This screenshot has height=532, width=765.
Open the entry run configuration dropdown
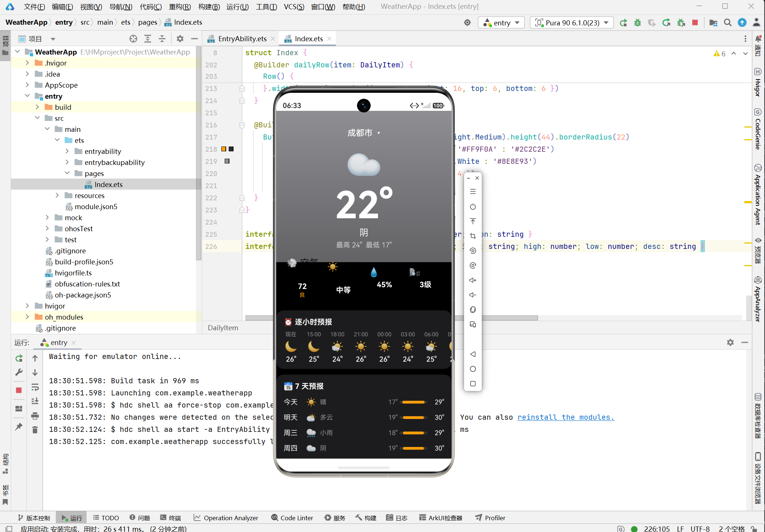tap(501, 22)
